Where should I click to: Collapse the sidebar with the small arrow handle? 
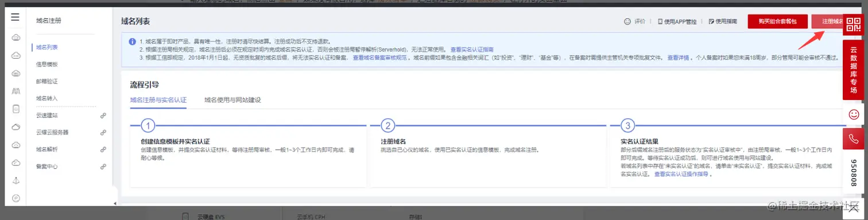click(115, 203)
